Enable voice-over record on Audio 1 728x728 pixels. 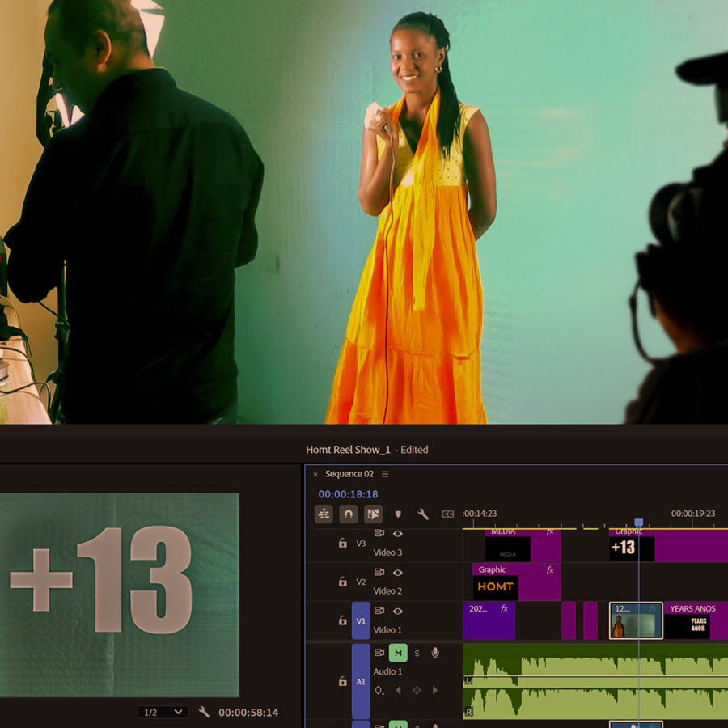435,653
